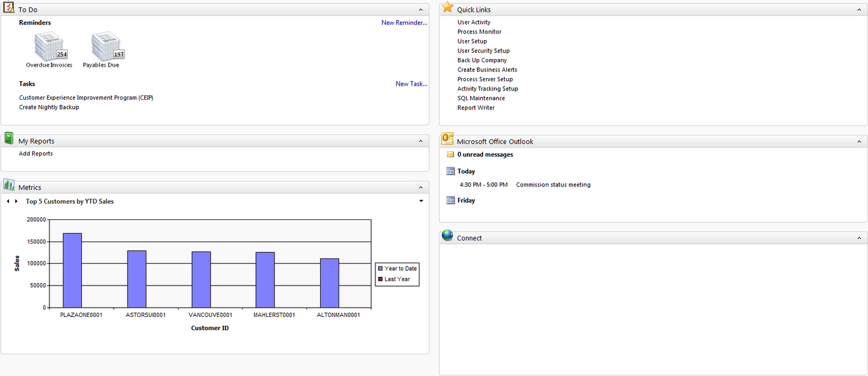The height and width of the screenshot is (376, 868).
Task: Click the Friday calendar icon
Action: 450,200
